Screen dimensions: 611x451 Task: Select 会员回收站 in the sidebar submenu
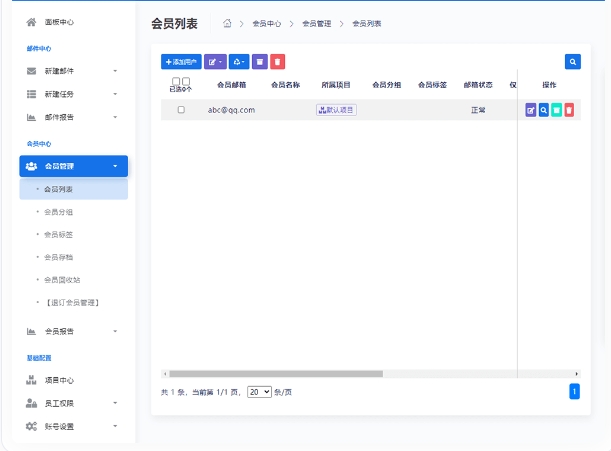(x=62, y=280)
